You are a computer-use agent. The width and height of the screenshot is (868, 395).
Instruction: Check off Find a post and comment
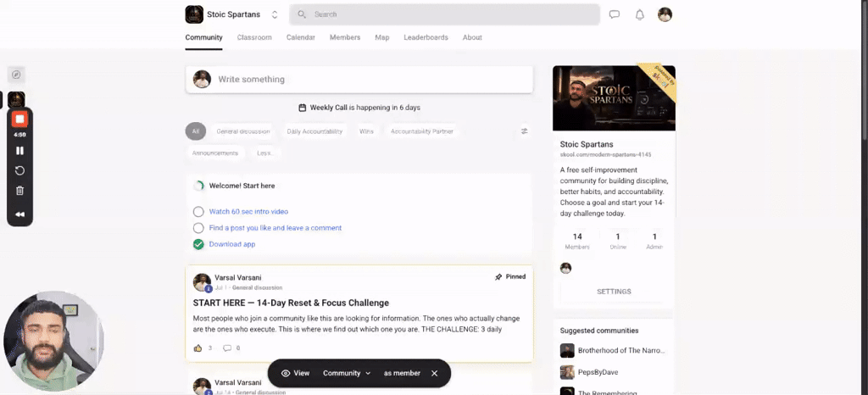[x=198, y=228]
